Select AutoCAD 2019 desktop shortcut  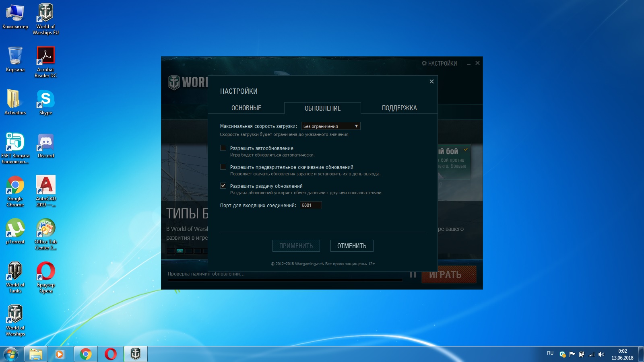45,191
